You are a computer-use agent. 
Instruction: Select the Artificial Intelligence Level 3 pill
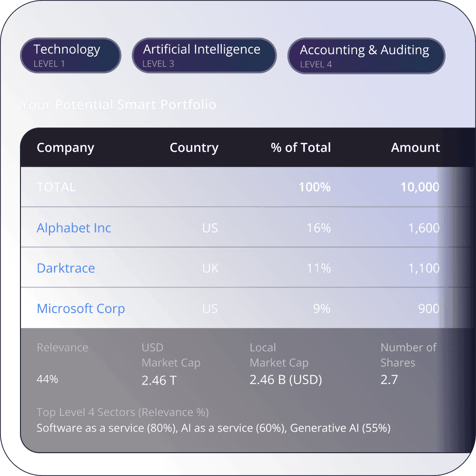204,55
